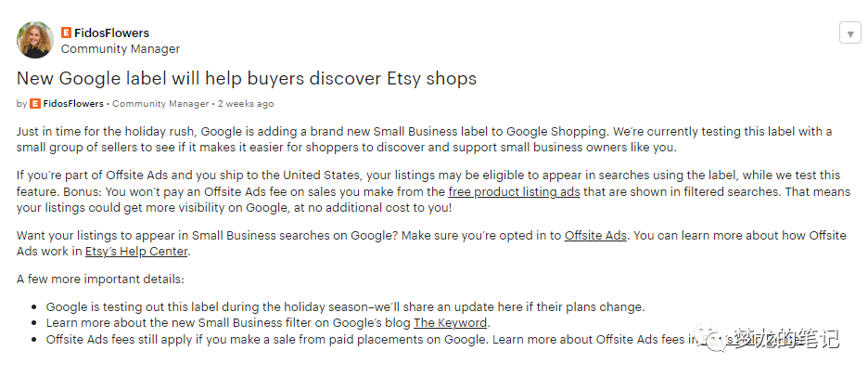This screenshot has height=377, width=868.
Task: Open "The Keyword" blog link
Action: click(x=450, y=323)
